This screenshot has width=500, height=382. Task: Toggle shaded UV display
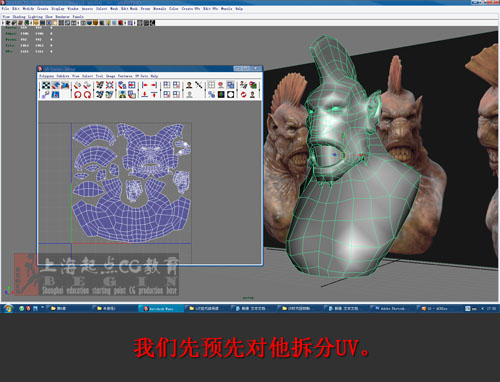pos(230,85)
